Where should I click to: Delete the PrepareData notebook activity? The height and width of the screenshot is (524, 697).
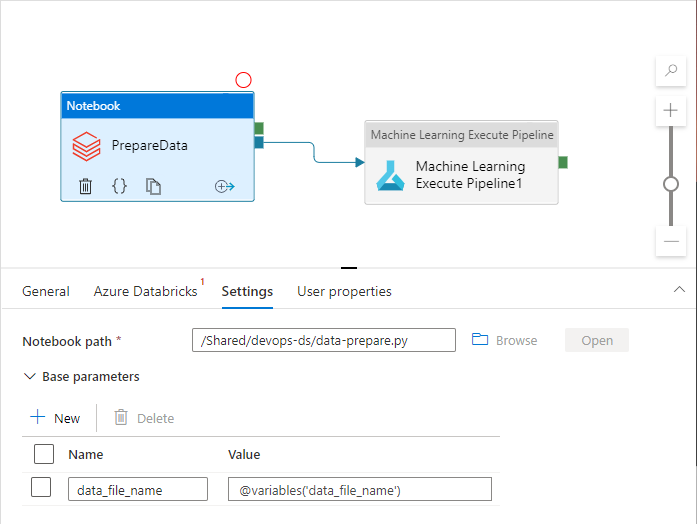coord(86,186)
